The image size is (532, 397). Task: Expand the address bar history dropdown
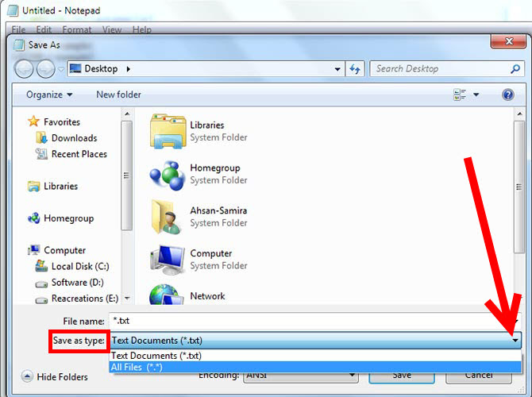tap(337, 69)
